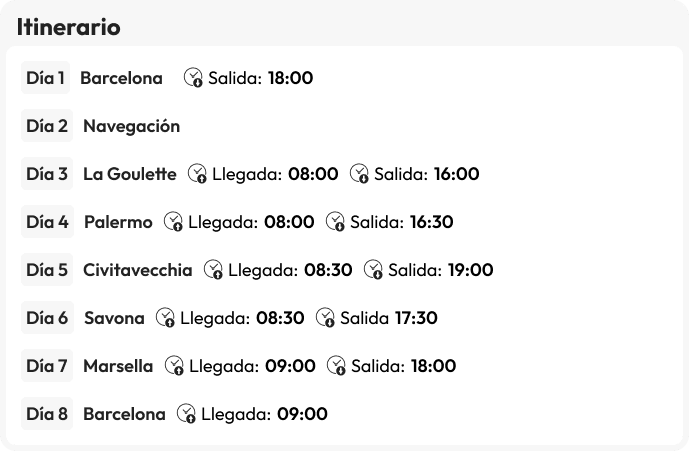
Task: Click the Itinerario heading
Action: point(69,28)
